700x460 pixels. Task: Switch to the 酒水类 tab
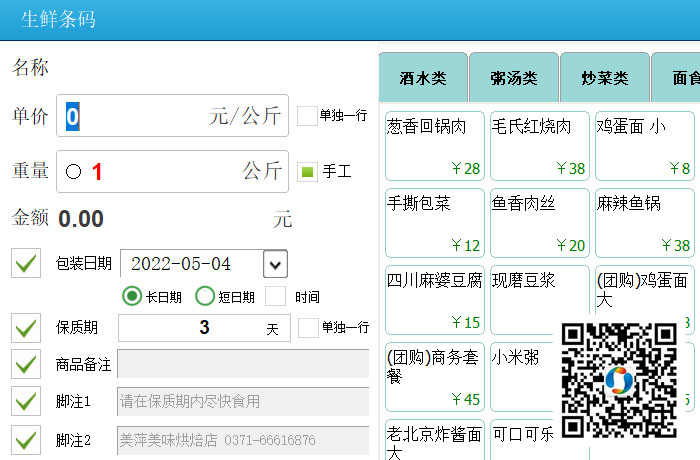422,78
